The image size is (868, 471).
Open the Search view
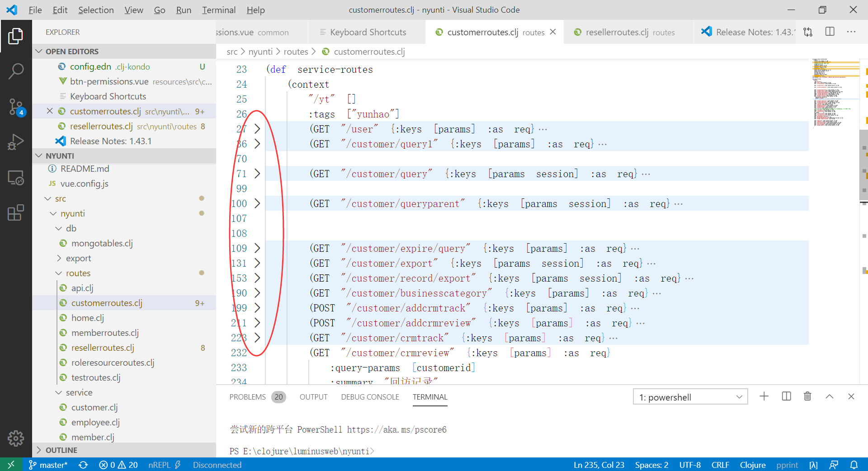(16, 71)
